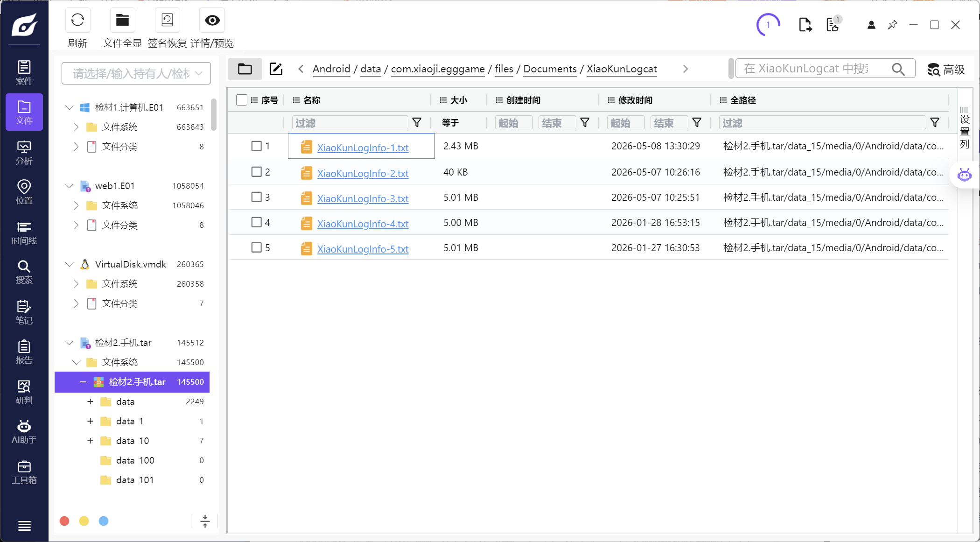Click the search magnifier icon in search box
Viewport: 980px width, 542px height.
click(898, 69)
